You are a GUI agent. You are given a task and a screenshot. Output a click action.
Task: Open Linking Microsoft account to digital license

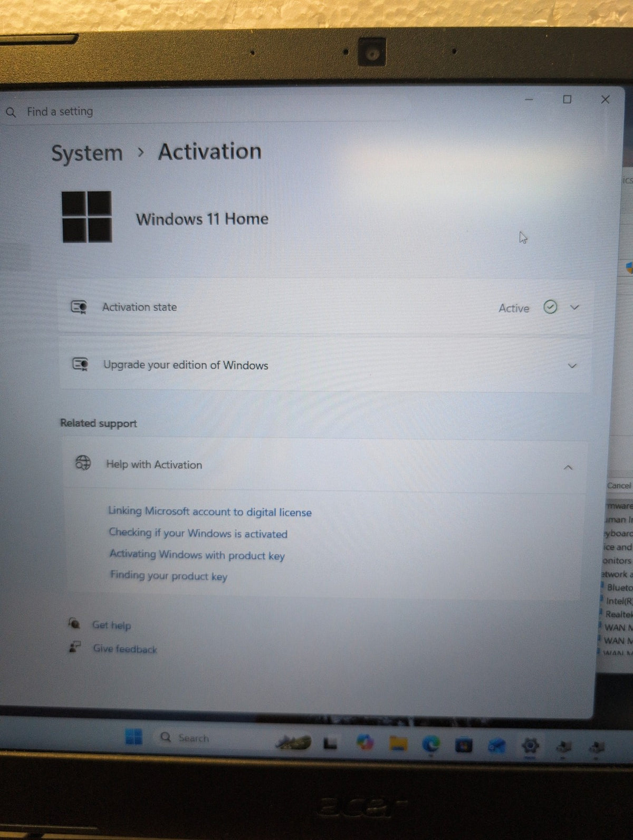coord(210,511)
